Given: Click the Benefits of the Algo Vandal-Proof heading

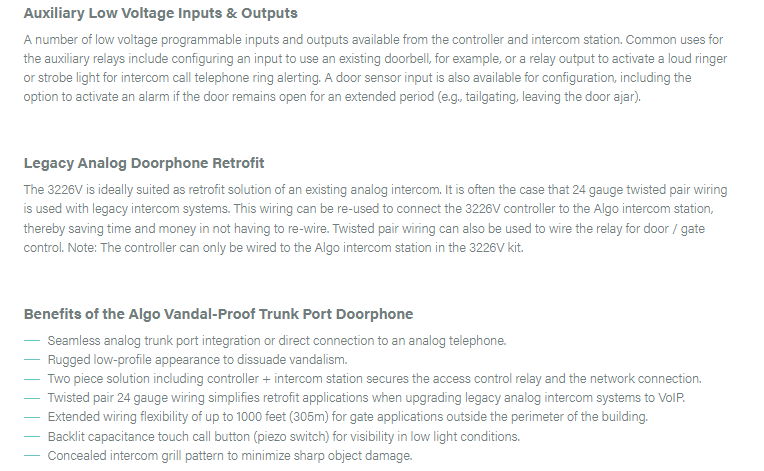Looking at the screenshot, I should (x=218, y=314).
